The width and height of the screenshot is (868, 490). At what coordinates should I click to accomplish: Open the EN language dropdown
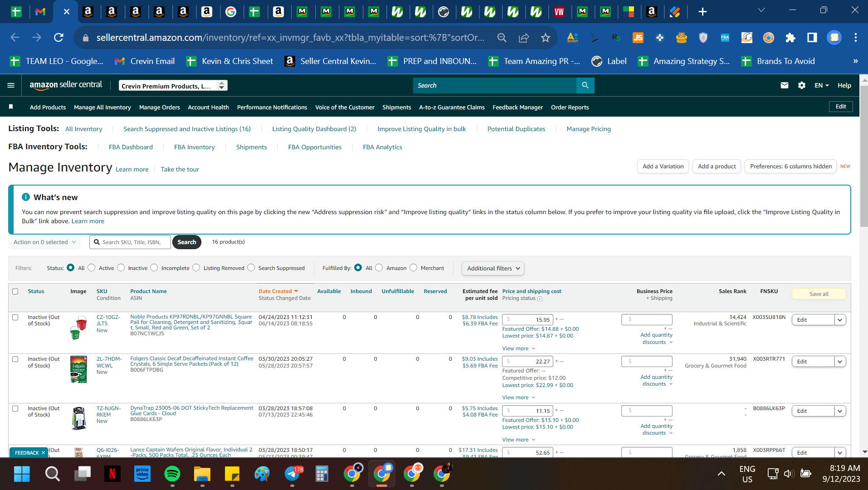(821, 85)
